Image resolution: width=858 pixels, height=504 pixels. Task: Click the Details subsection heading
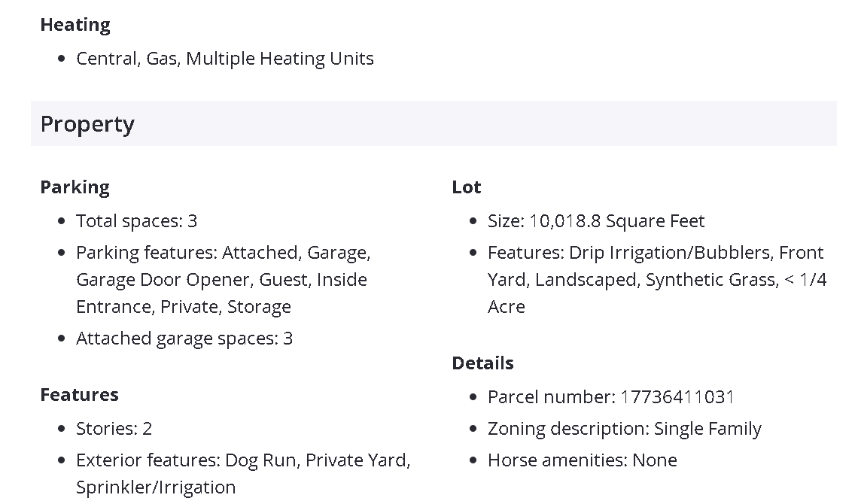coord(482,363)
